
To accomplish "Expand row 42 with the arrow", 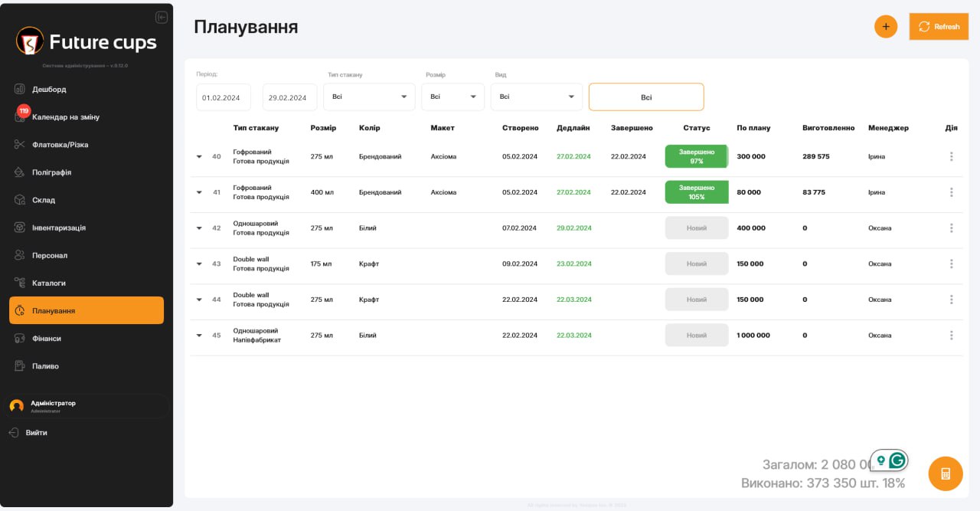I will 199,228.
